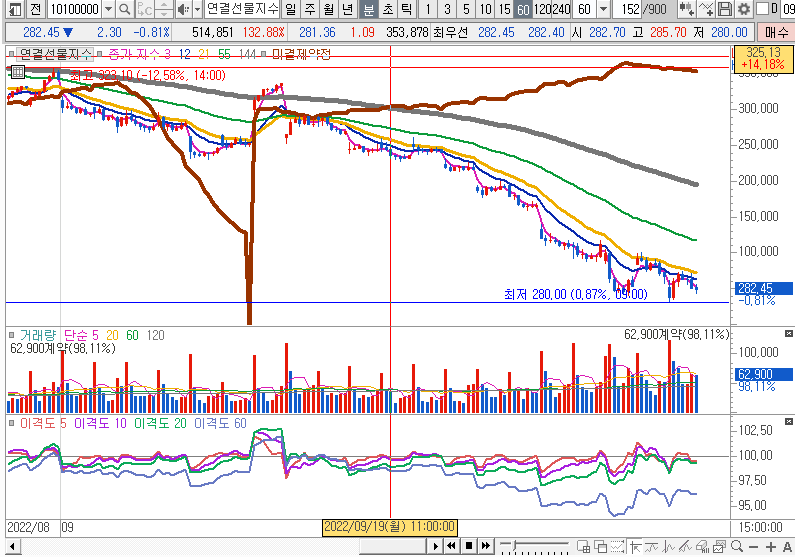
Task: Toggle the 미결제약정 legend checkbox
Action: pyautogui.click(x=263, y=54)
